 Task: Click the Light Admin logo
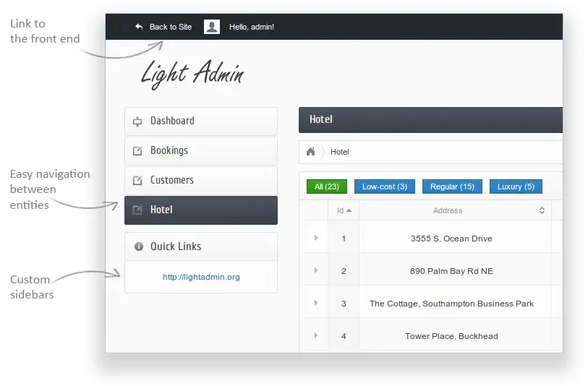tap(192, 74)
